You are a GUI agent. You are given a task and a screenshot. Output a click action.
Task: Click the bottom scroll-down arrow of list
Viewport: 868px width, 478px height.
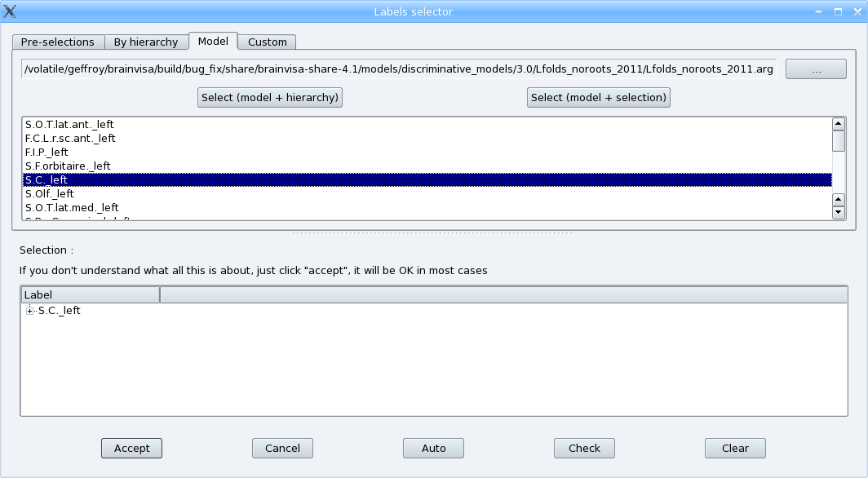click(x=838, y=213)
